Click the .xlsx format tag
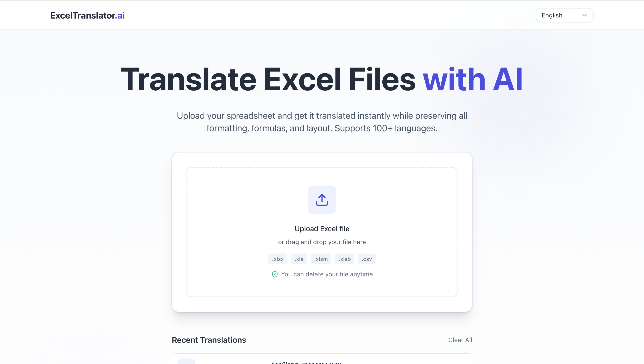This screenshot has width=644, height=364. tap(278, 259)
